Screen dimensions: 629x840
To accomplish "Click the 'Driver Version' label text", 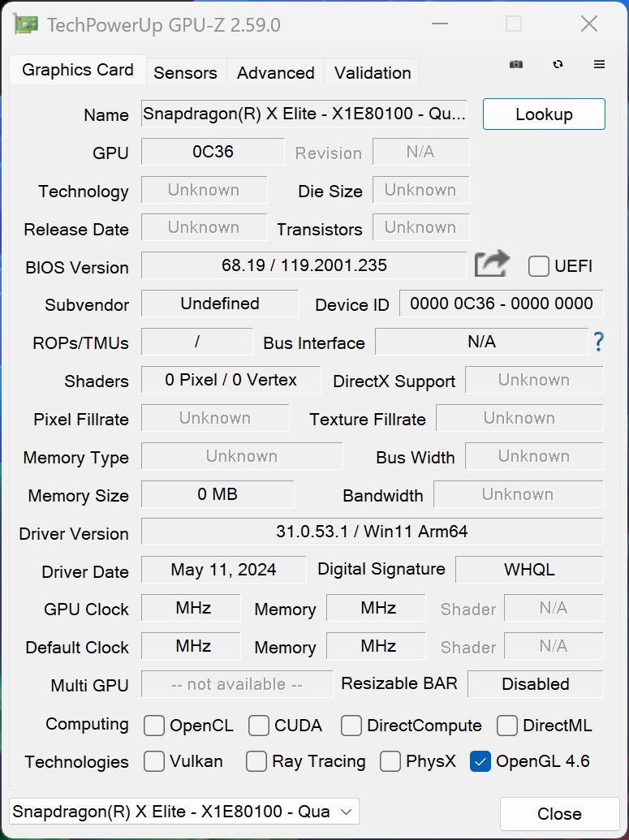I will coord(74,533).
